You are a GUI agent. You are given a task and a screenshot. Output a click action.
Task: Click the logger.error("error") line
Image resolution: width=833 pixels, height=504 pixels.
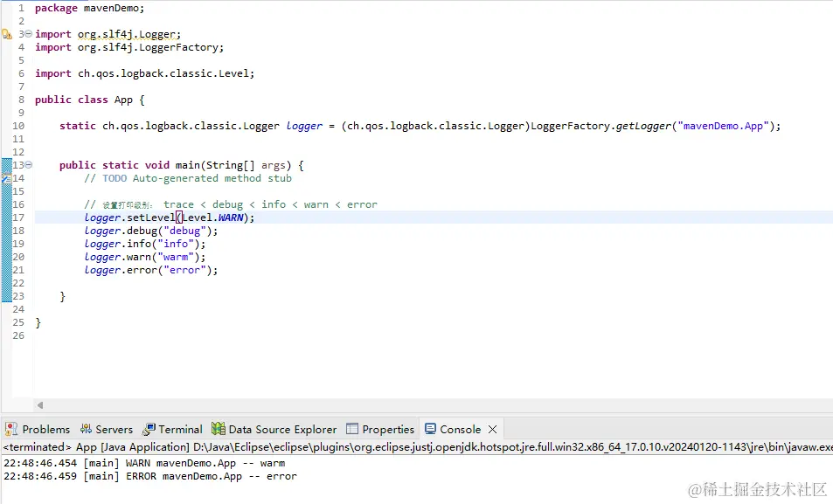coord(151,270)
